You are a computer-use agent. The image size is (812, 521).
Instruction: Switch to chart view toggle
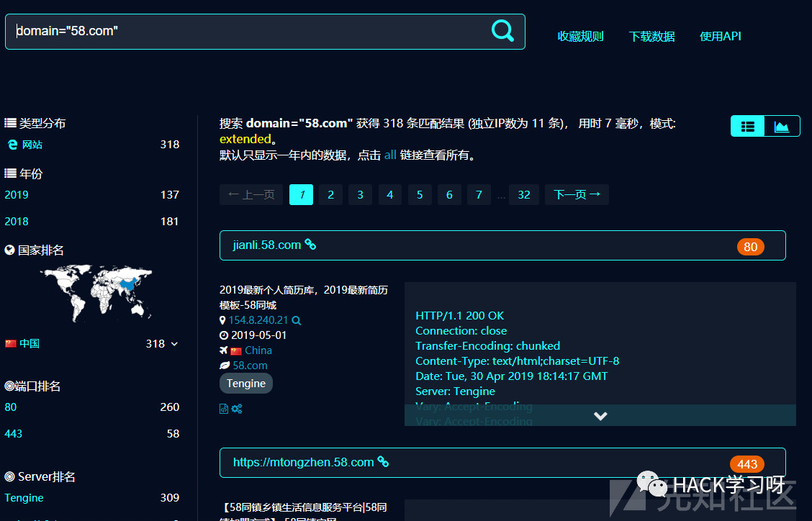click(x=782, y=127)
